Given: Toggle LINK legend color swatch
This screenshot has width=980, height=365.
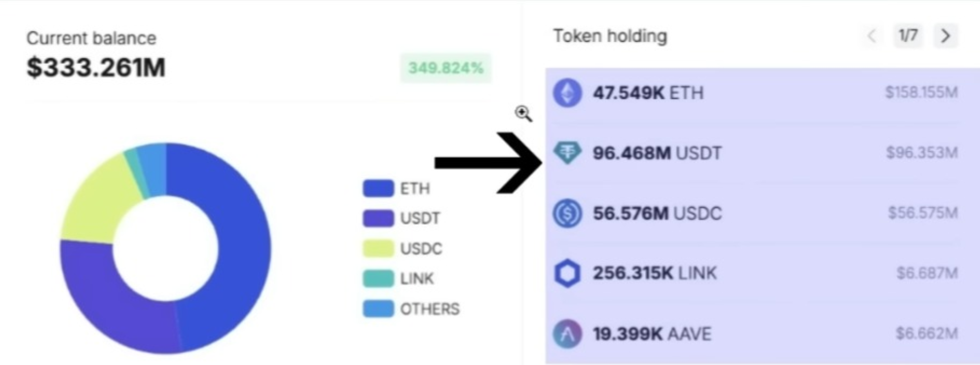Looking at the screenshot, I should click(x=378, y=279).
